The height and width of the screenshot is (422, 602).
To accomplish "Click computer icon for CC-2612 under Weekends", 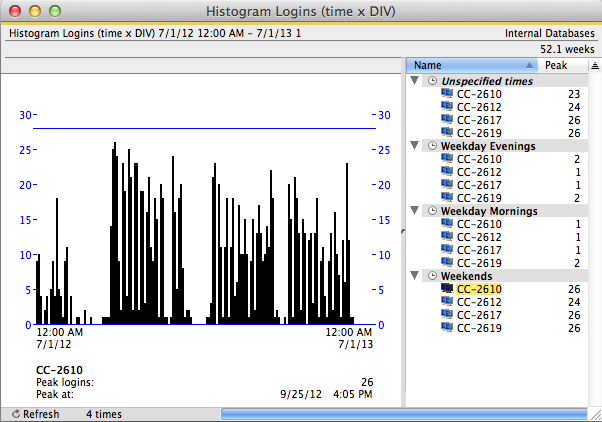I will (447, 301).
